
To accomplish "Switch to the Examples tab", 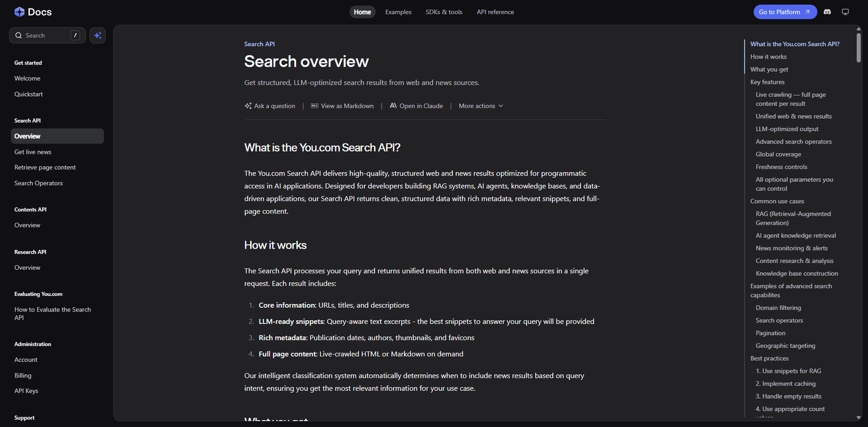I will pyautogui.click(x=398, y=12).
